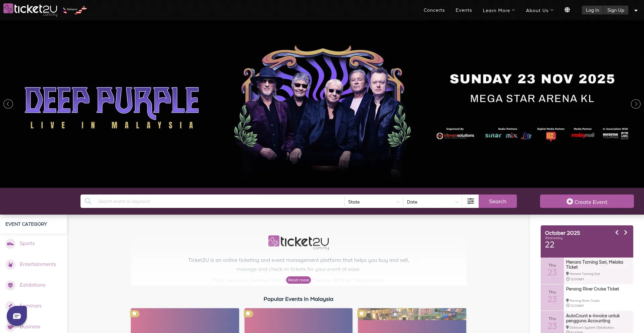Open the About Us menu
The image size is (644, 333).
click(540, 10)
